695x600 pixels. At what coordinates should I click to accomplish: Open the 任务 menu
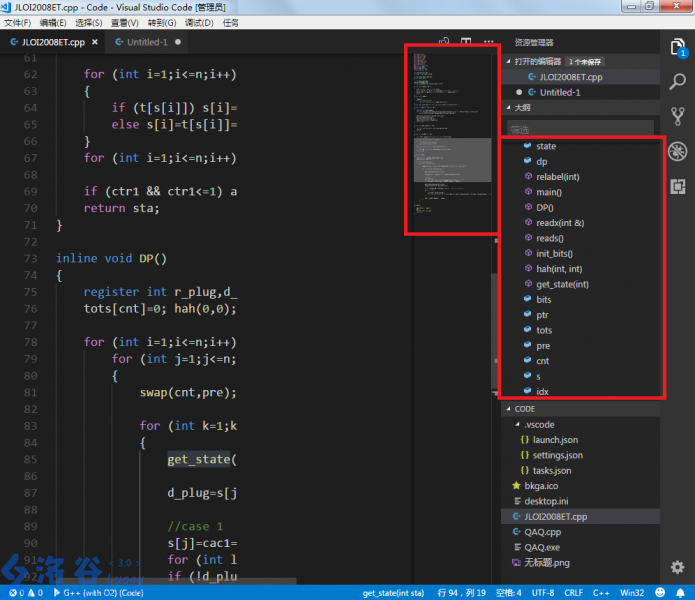230,23
